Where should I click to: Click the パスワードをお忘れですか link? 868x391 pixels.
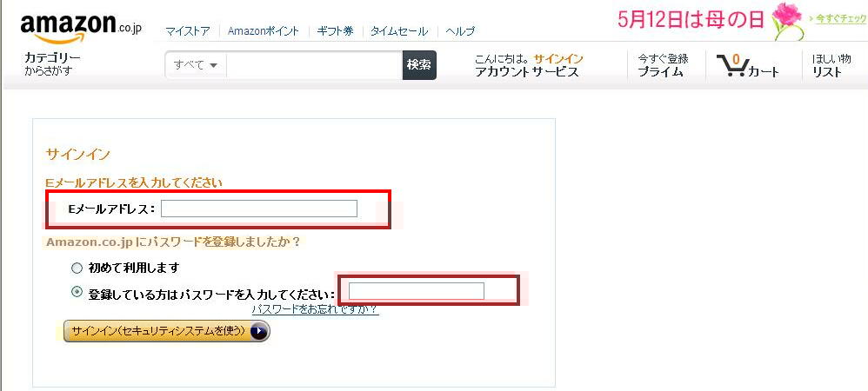pos(315,309)
